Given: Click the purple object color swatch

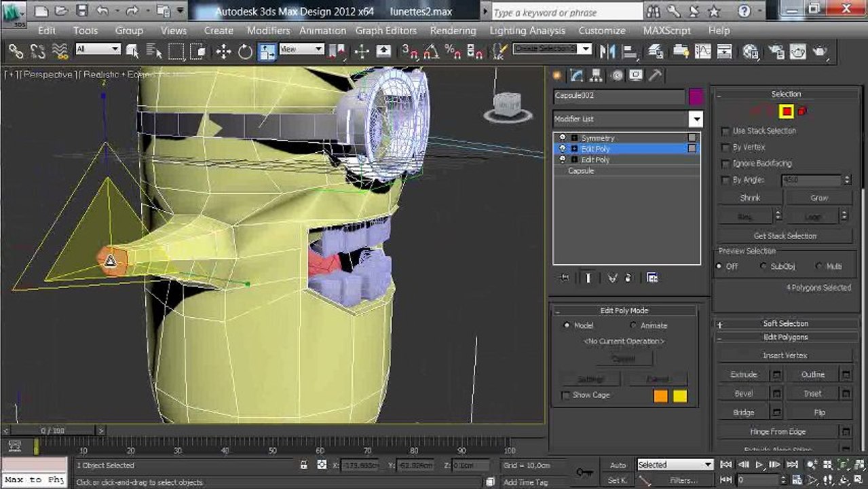Looking at the screenshot, I should pos(696,96).
